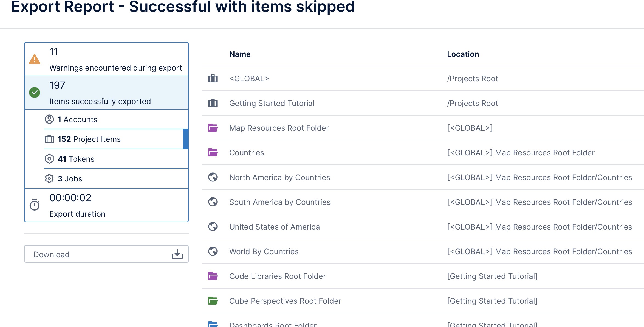
Task: Click the globe icon for North America
Action: (x=213, y=177)
